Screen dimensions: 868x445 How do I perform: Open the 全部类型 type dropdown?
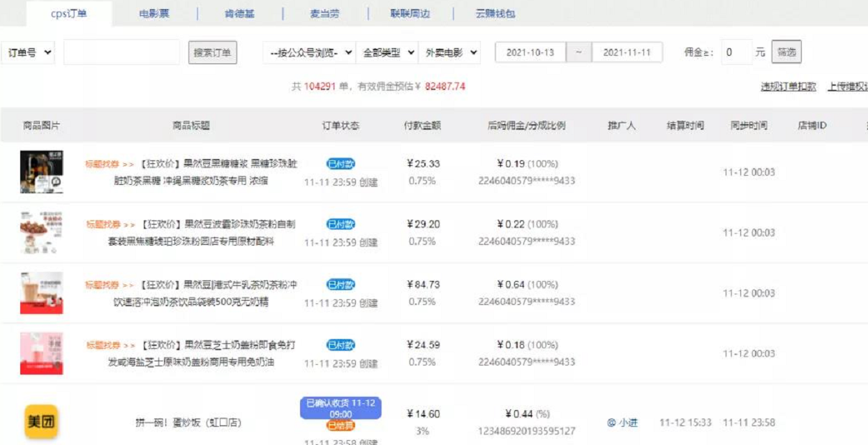(387, 53)
